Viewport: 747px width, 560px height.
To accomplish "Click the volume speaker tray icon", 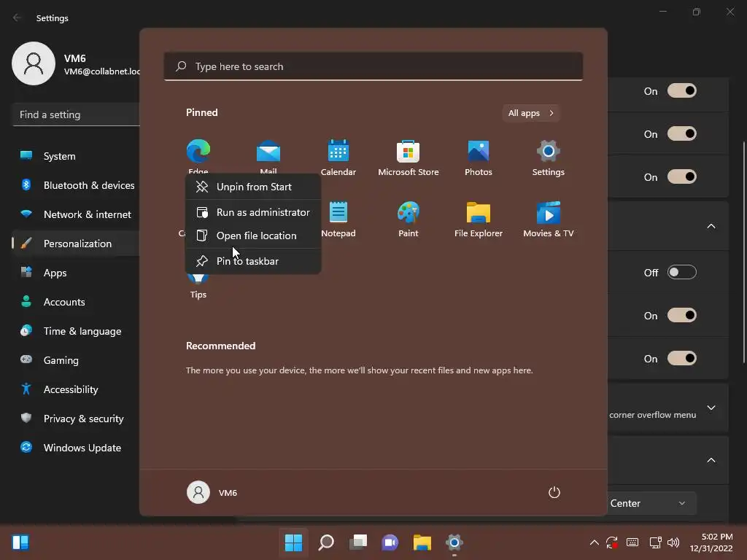I will pyautogui.click(x=673, y=542).
